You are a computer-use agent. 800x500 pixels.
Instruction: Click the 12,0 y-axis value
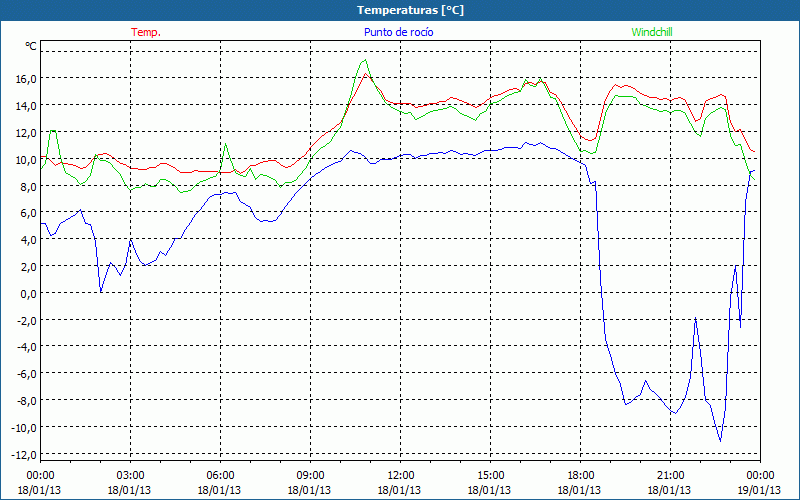(26, 133)
